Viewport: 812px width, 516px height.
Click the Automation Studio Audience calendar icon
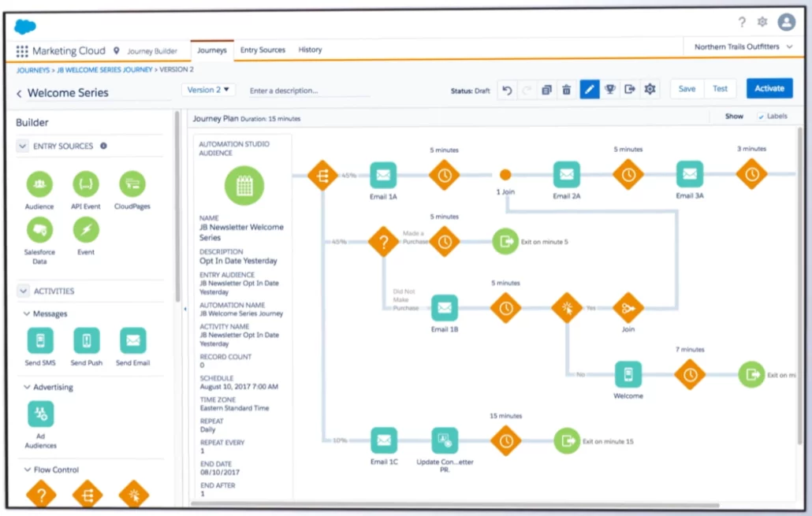[244, 185]
